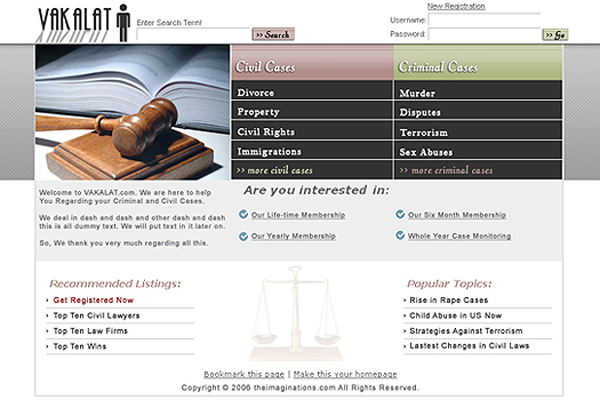Click the VAKALAT logo
600x400 pixels.
tap(83, 23)
